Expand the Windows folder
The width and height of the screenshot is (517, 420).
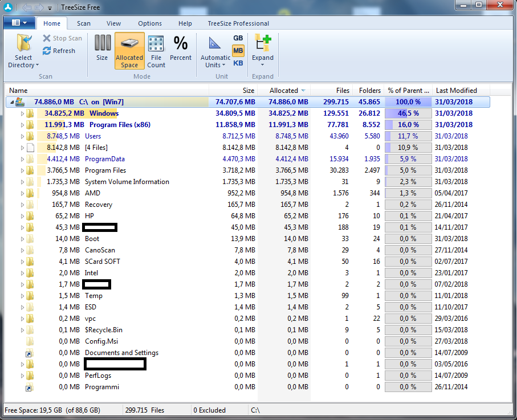click(x=22, y=114)
